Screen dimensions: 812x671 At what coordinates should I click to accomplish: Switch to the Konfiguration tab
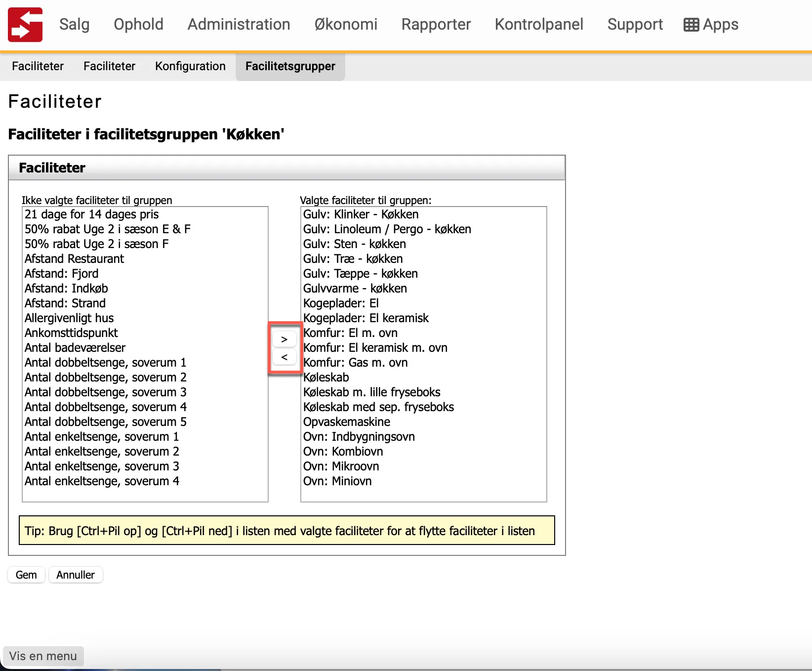pyautogui.click(x=190, y=66)
